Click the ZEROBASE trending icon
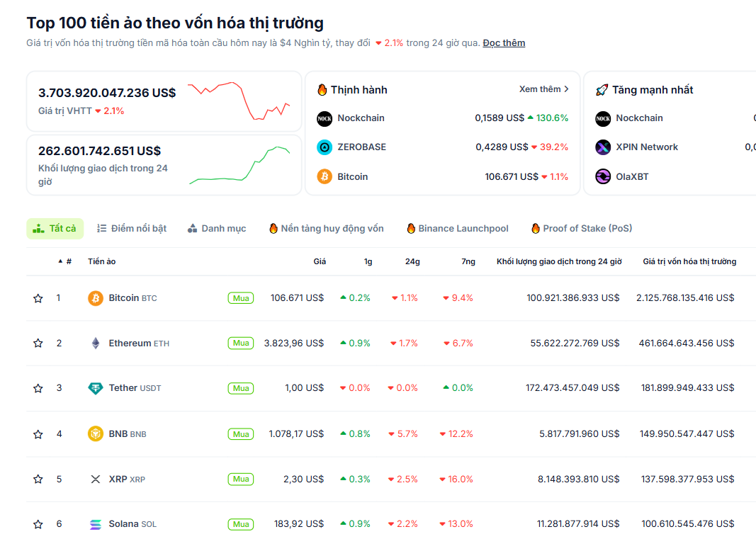This screenshot has width=756, height=539. pos(325,147)
